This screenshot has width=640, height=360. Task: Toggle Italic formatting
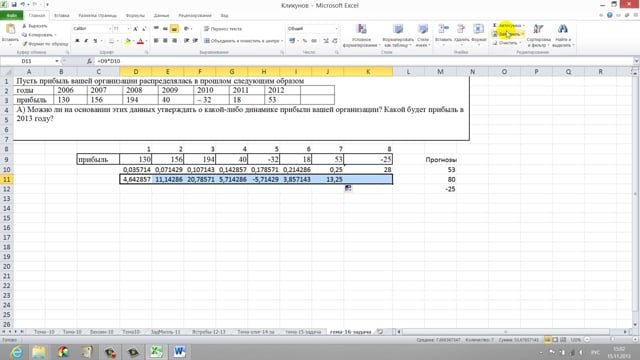86,41
